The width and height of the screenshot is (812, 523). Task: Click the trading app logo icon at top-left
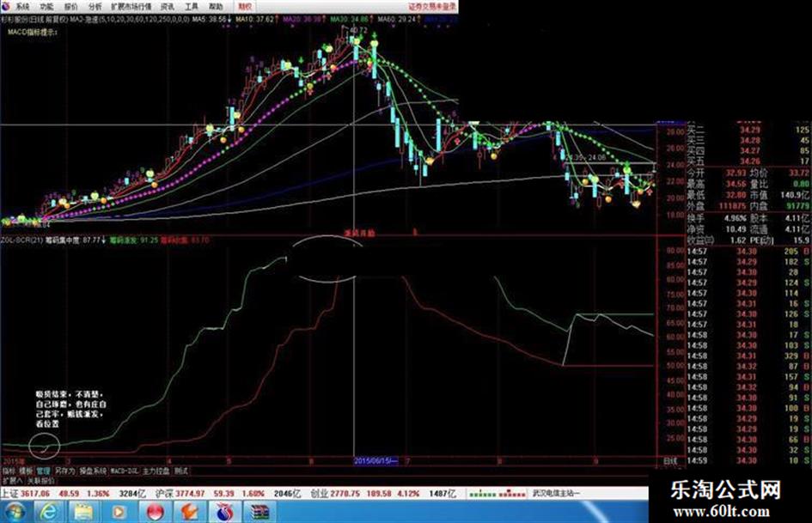coord(6,7)
